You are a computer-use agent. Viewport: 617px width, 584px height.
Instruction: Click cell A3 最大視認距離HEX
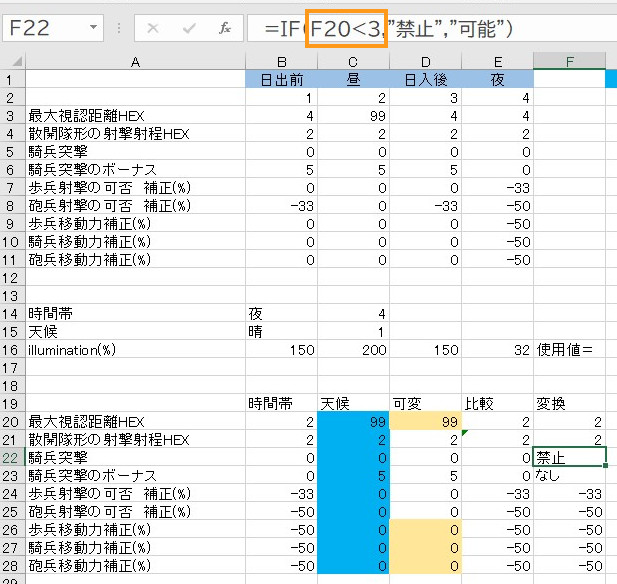click(135, 116)
